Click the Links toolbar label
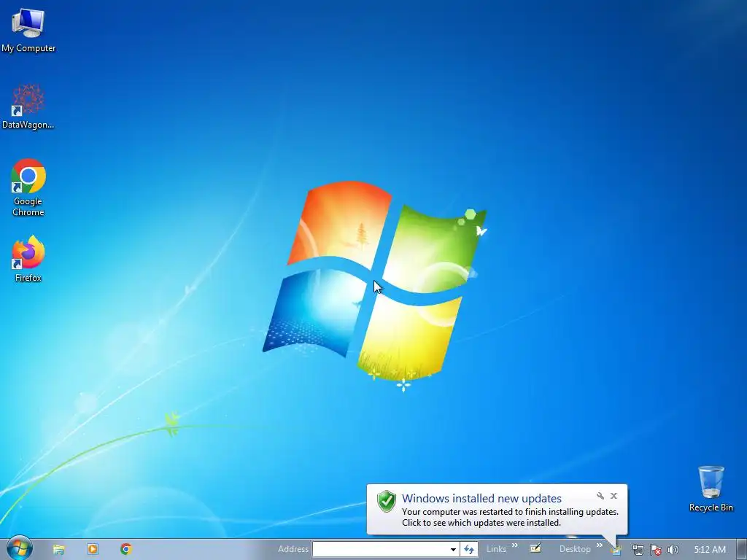This screenshot has width=747, height=560. [x=496, y=549]
